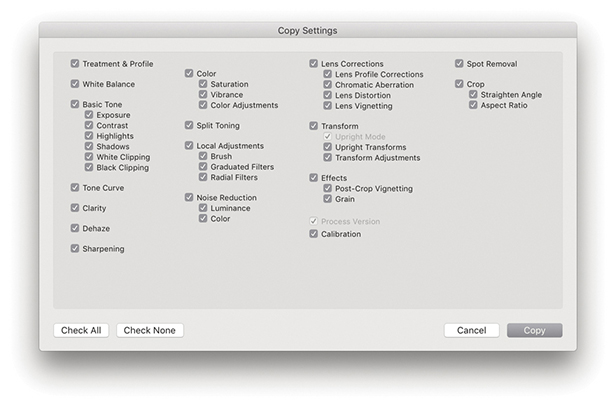Uncheck Post-Crop Vignetting option

(x=328, y=188)
